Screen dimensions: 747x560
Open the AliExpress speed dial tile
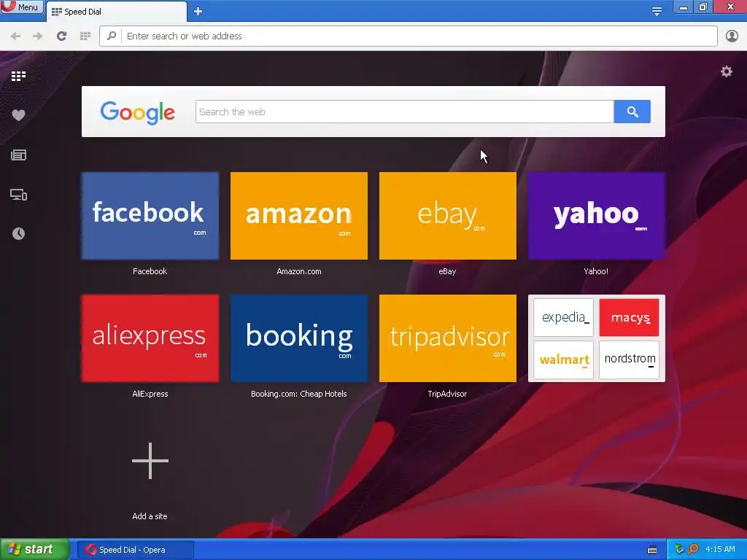click(150, 338)
